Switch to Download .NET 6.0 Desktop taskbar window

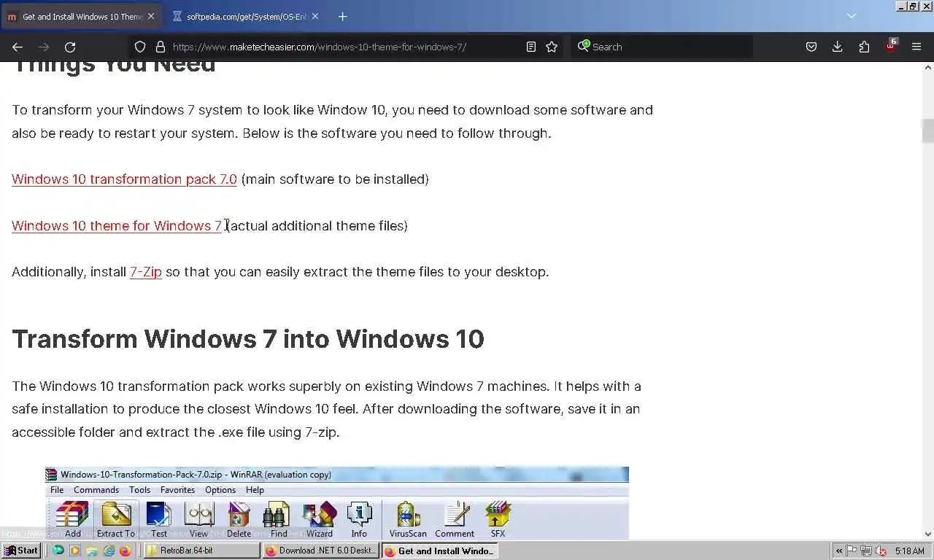pyautogui.click(x=320, y=551)
